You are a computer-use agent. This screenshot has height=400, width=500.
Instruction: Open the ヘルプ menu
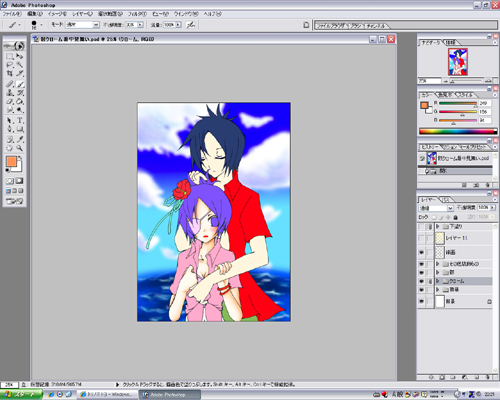(x=212, y=14)
